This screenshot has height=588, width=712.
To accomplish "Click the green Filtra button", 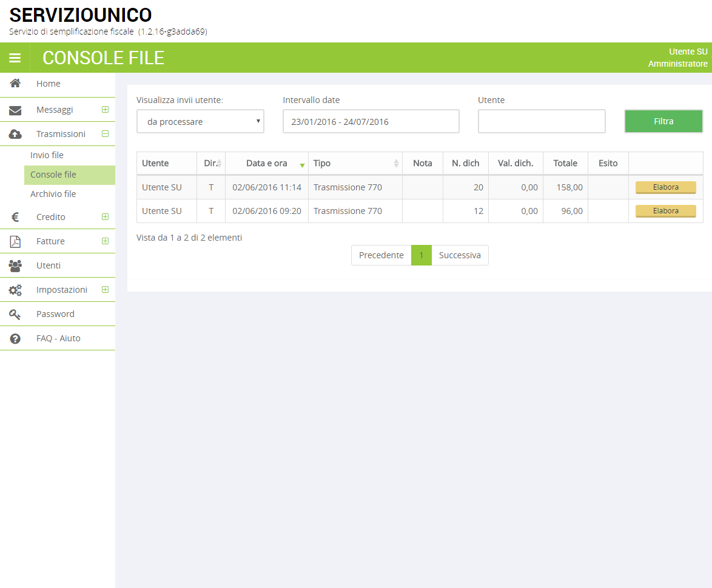I will pos(664,121).
